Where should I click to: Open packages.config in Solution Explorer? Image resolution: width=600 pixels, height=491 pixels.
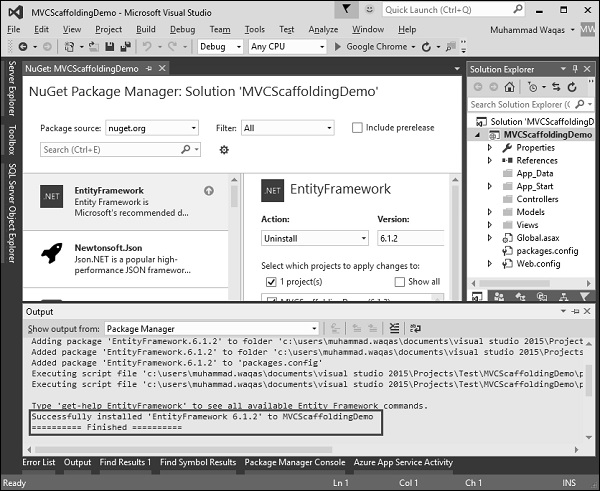click(546, 251)
